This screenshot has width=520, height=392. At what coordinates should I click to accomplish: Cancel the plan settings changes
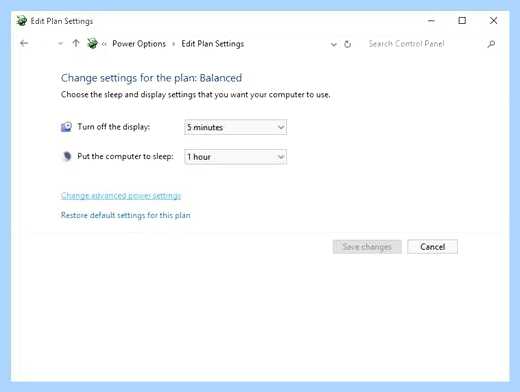click(x=432, y=247)
